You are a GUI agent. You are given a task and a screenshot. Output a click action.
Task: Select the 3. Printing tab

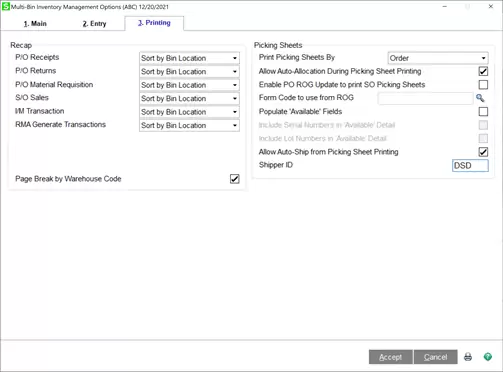[x=154, y=23]
